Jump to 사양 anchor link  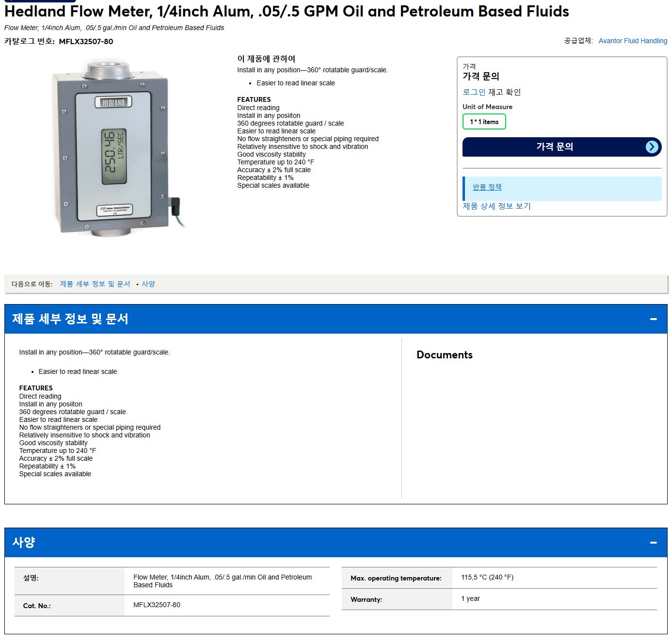pos(148,284)
